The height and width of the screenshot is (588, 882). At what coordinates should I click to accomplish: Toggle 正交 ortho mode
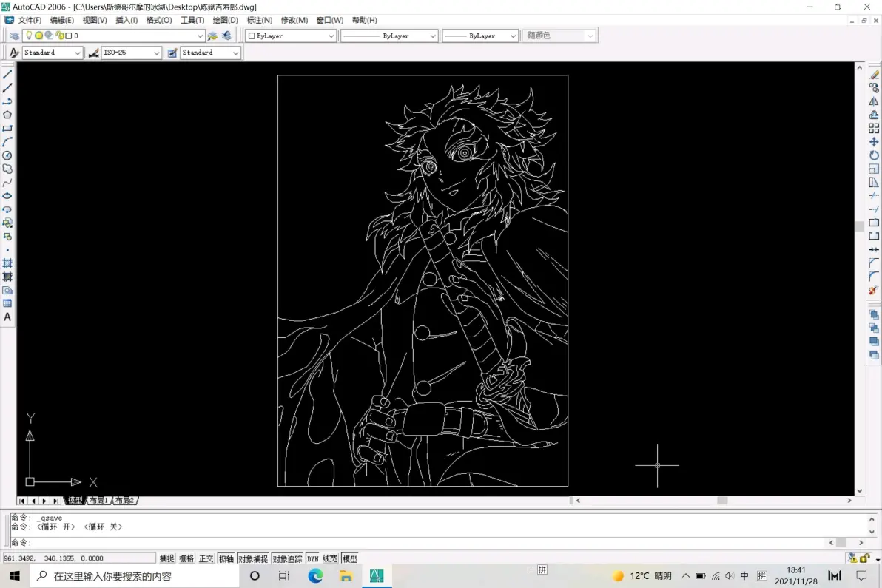coord(206,558)
